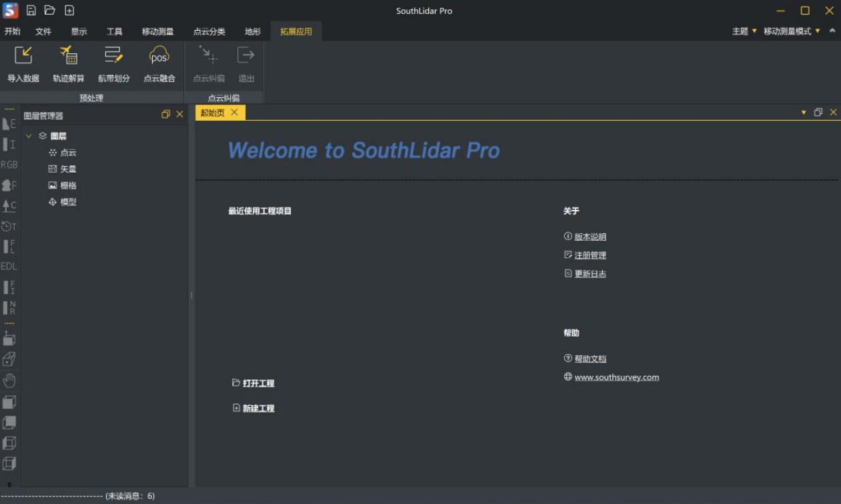
Task: Switch to the 地形 ribbon tab
Action: click(253, 31)
